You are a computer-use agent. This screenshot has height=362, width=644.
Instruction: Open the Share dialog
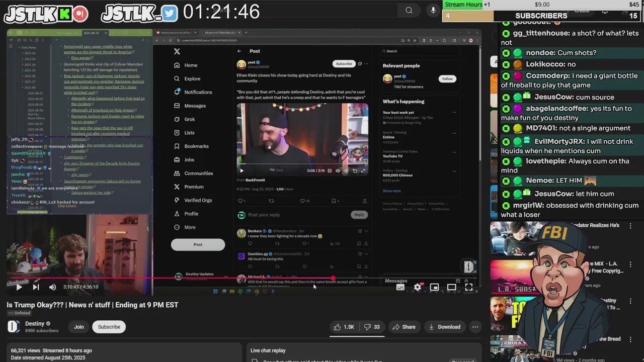pos(404,327)
